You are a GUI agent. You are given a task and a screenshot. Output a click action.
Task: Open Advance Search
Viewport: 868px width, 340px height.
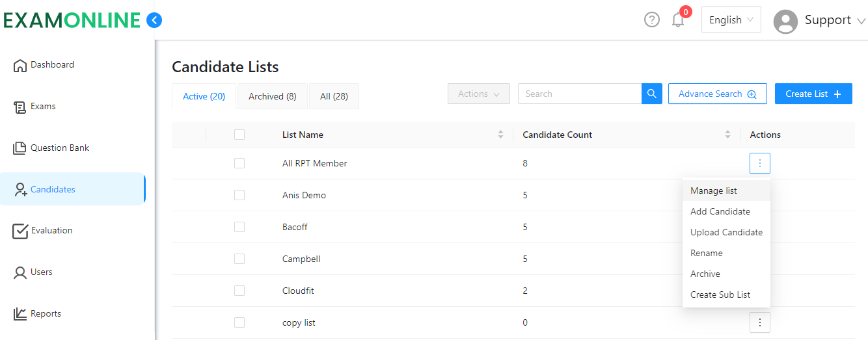717,94
